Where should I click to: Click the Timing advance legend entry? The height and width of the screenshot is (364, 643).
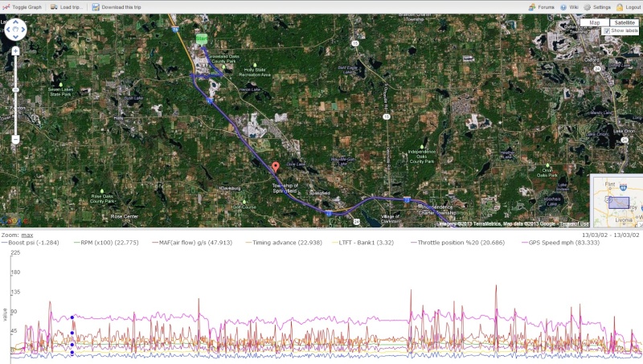285,243
